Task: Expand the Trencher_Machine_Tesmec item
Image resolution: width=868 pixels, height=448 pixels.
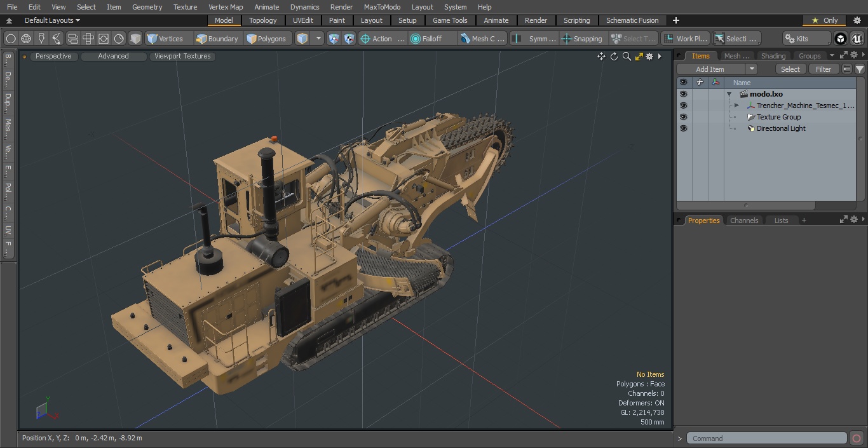Action: (736, 105)
